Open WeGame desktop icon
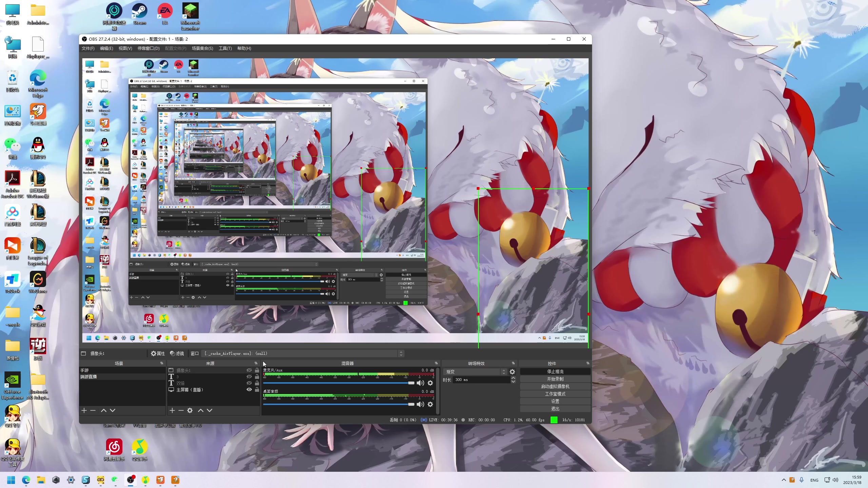Screen dimensions: 868x488 click(x=38, y=282)
